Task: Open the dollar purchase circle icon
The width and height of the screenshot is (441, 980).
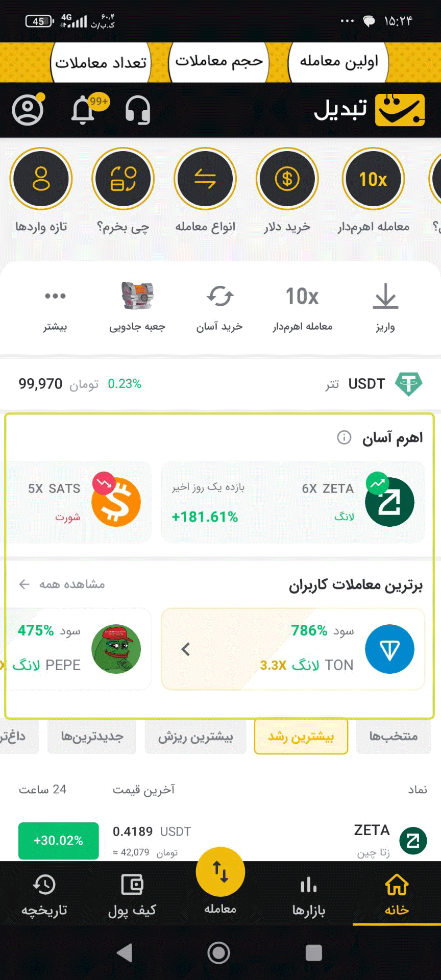Action: [287, 179]
